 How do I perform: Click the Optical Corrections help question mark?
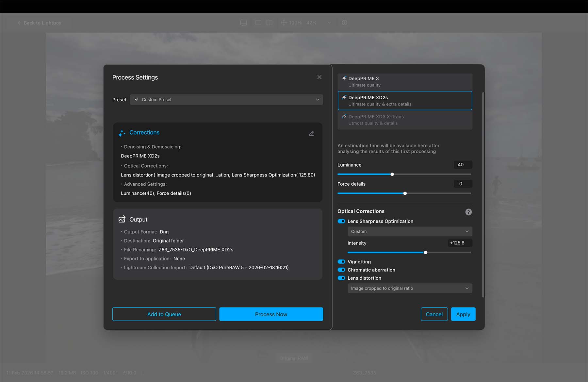click(x=468, y=212)
